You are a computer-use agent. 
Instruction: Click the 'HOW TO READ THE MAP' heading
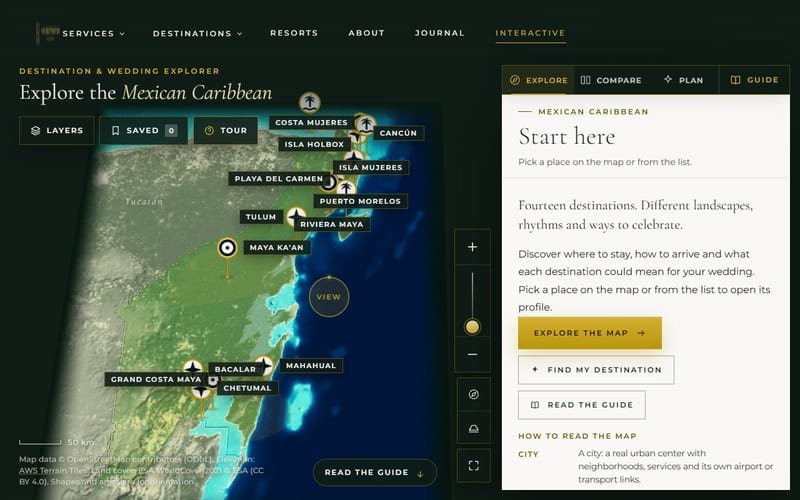tap(577, 436)
